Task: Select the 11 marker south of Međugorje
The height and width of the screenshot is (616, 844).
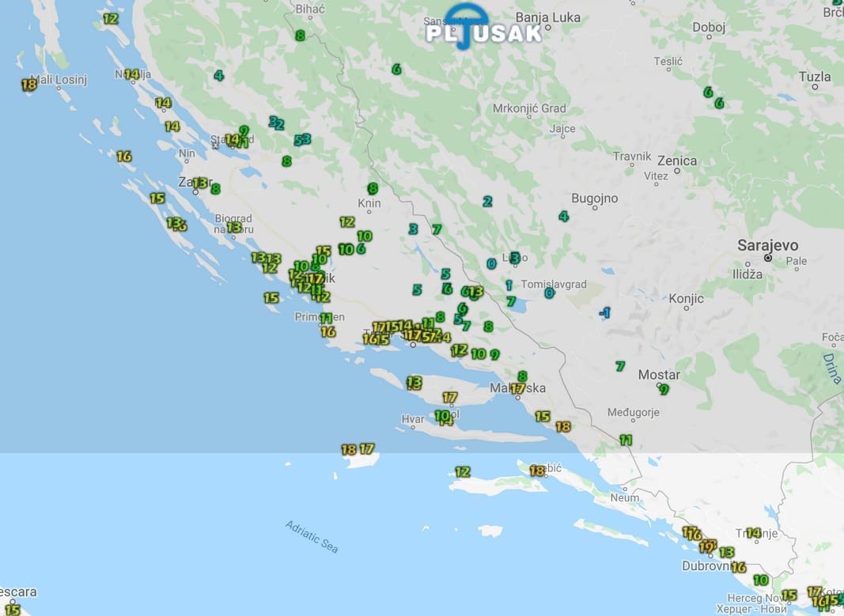Action: coord(626,440)
